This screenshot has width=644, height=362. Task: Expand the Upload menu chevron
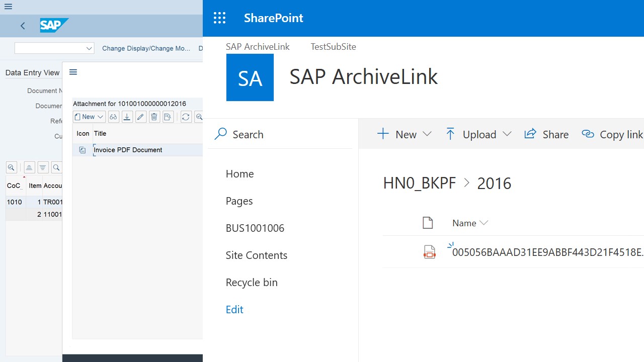pos(507,134)
